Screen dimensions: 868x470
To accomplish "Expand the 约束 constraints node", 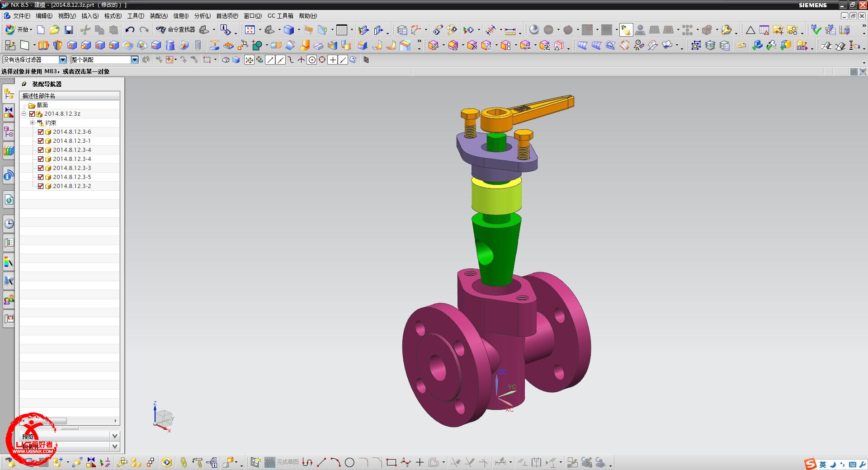I will tap(32, 123).
